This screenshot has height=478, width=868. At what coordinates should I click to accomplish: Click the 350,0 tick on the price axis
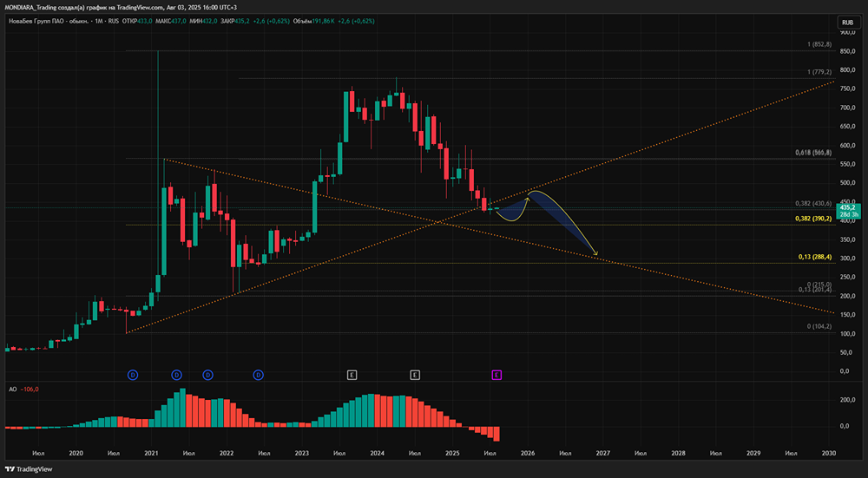(847, 239)
